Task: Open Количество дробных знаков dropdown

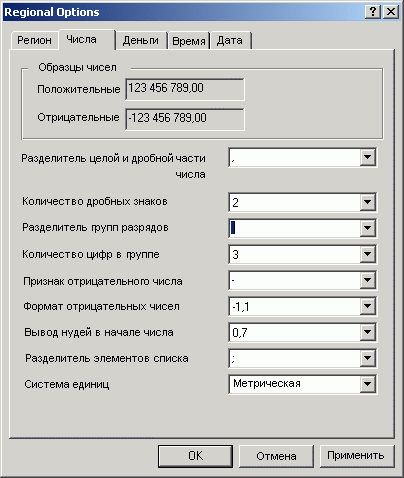Action: tap(367, 202)
